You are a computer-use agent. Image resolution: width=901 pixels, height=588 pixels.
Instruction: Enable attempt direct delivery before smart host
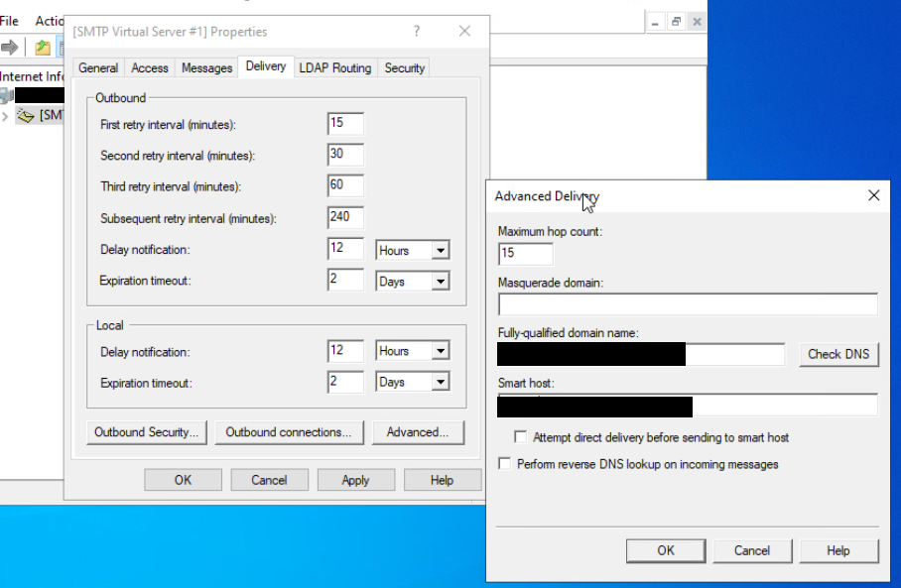point(521,437)
